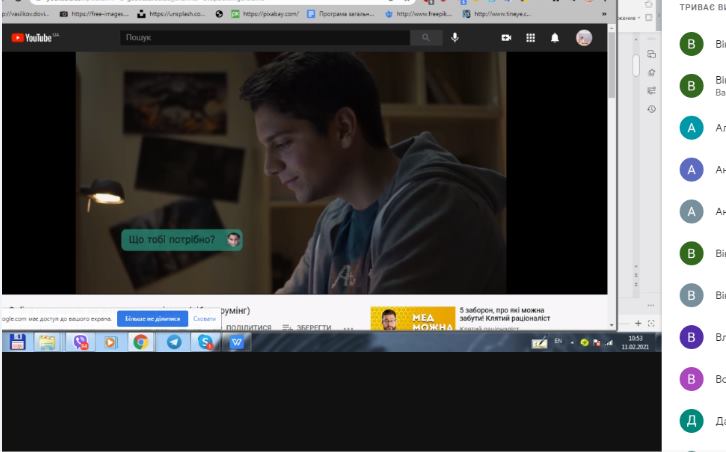
Task: Focus the YouTube Пошук search field
Action: tap(265, 38)
